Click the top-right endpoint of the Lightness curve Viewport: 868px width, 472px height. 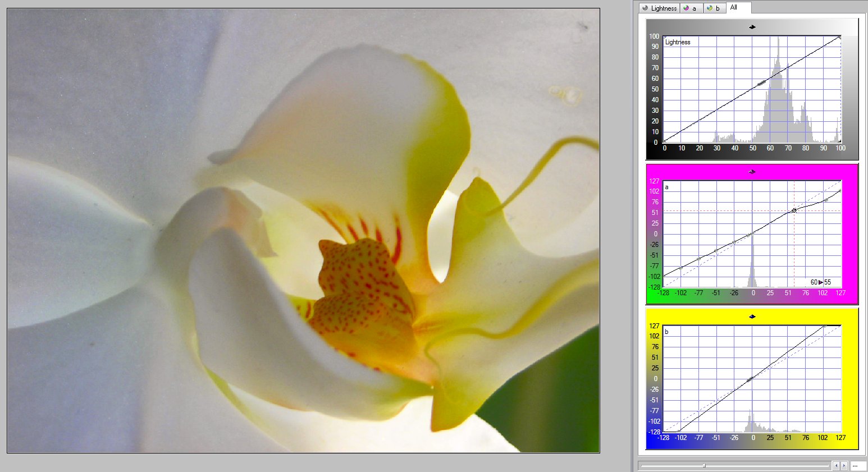coord(840,38)
